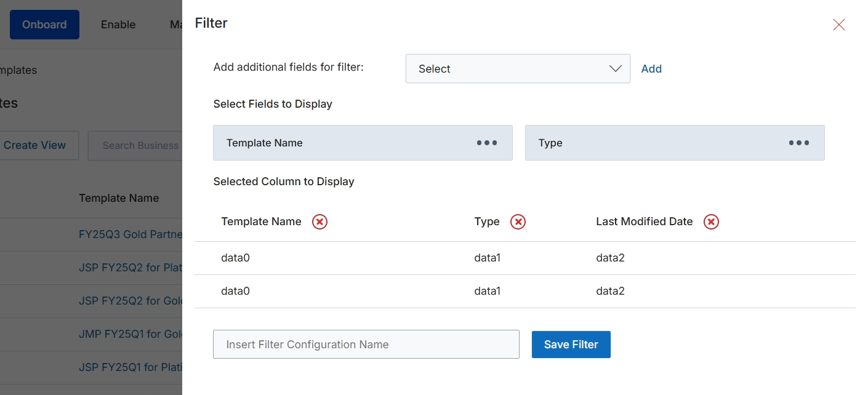The height and width of the screenshot is (395, 868).
Task: Click the Type column heading in the preview table
Action: (487, 221)
